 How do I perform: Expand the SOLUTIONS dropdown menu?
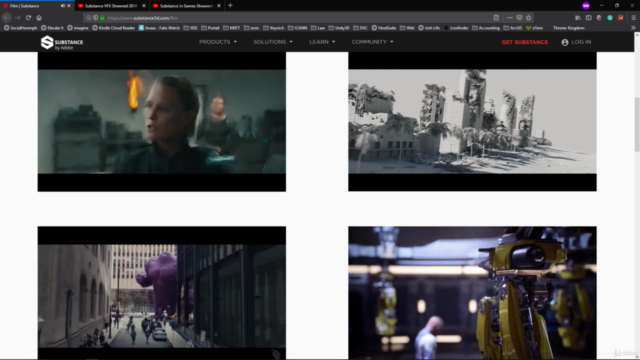[273, 42]
